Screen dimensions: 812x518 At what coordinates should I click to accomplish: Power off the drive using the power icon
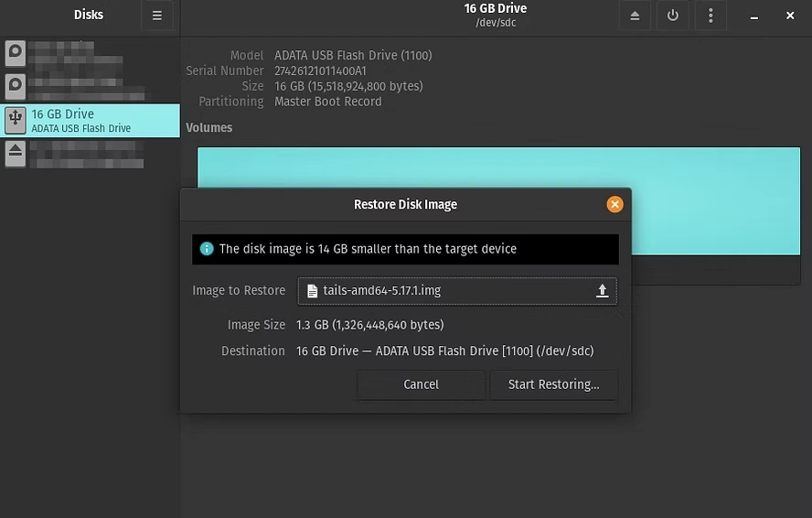pyautogui.click(x=673, y=16)
